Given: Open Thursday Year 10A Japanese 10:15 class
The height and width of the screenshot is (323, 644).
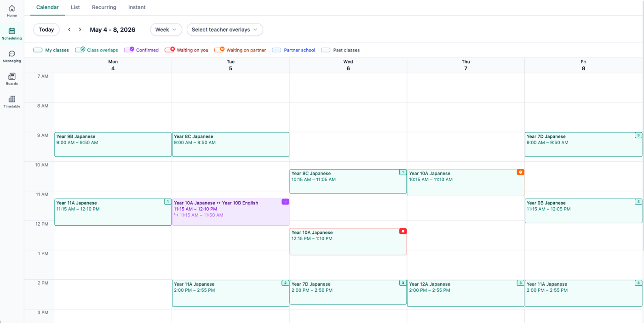Looking at the screenshot, I should (466, 182).
